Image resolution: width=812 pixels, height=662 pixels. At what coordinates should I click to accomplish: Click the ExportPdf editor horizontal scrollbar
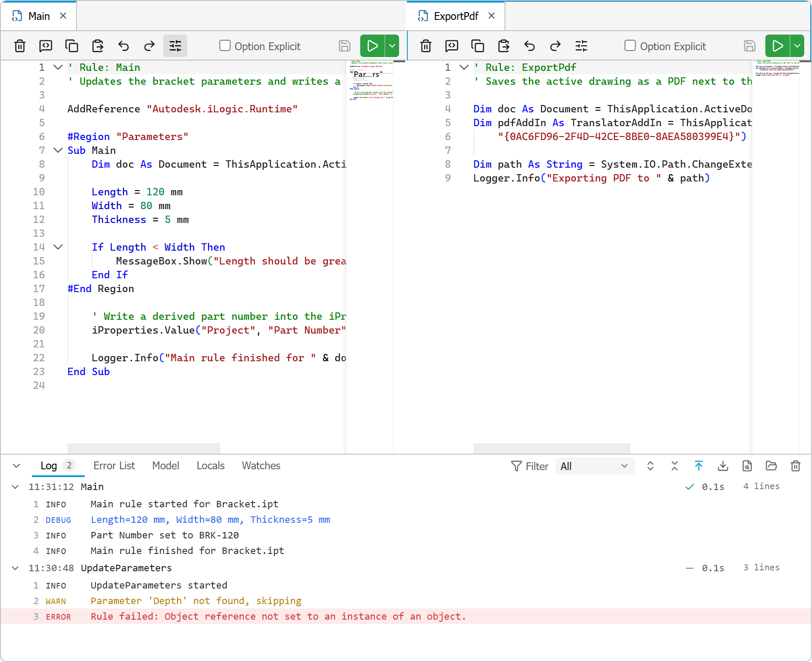(552, 448)
